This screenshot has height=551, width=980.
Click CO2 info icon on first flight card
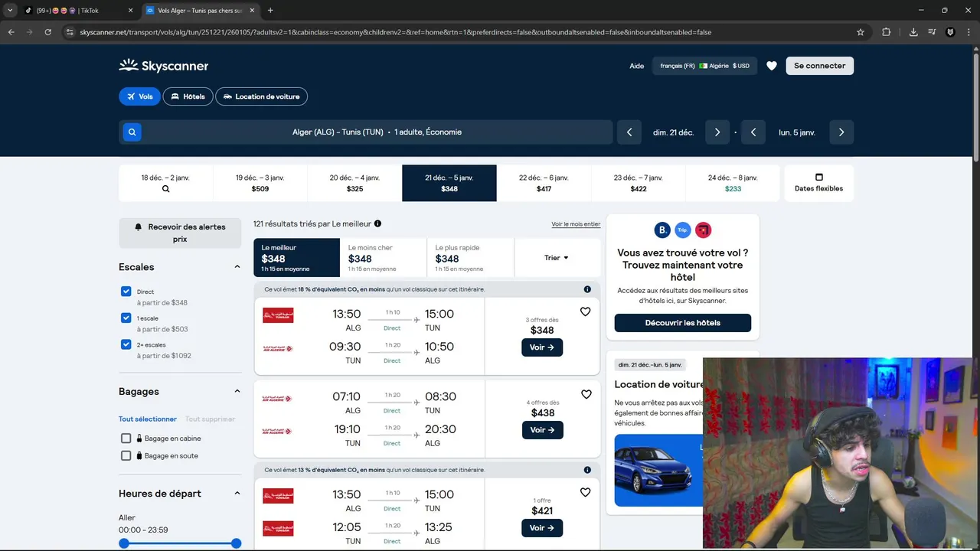587,289
